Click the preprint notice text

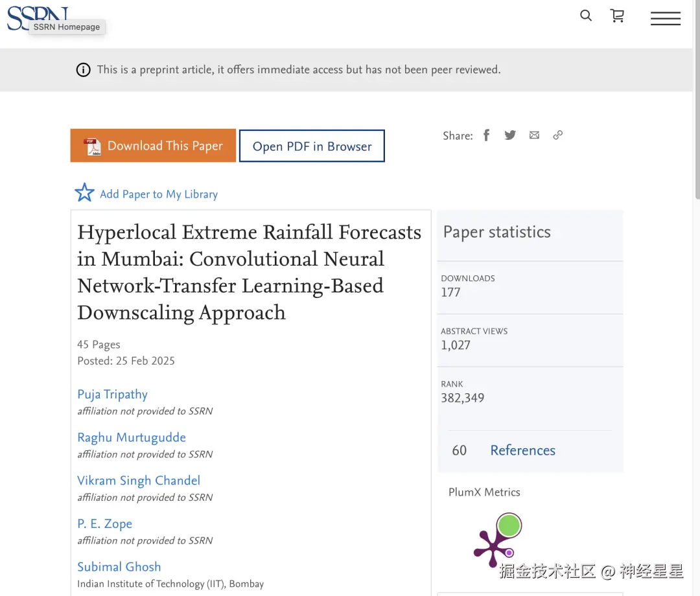299,69
